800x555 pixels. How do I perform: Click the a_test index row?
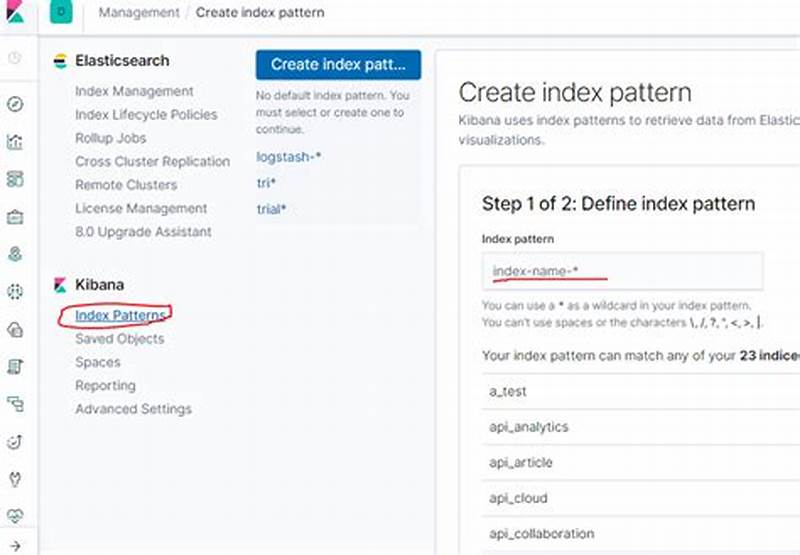point(640,391)
